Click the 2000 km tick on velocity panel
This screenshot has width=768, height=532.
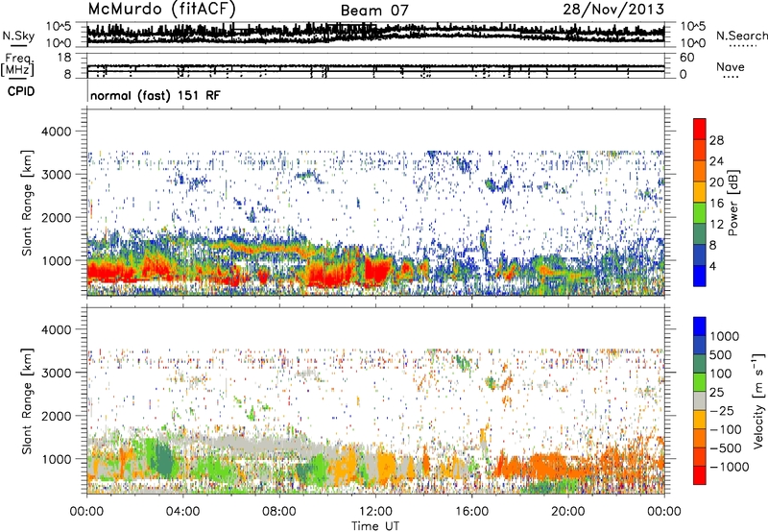[56, 416]
